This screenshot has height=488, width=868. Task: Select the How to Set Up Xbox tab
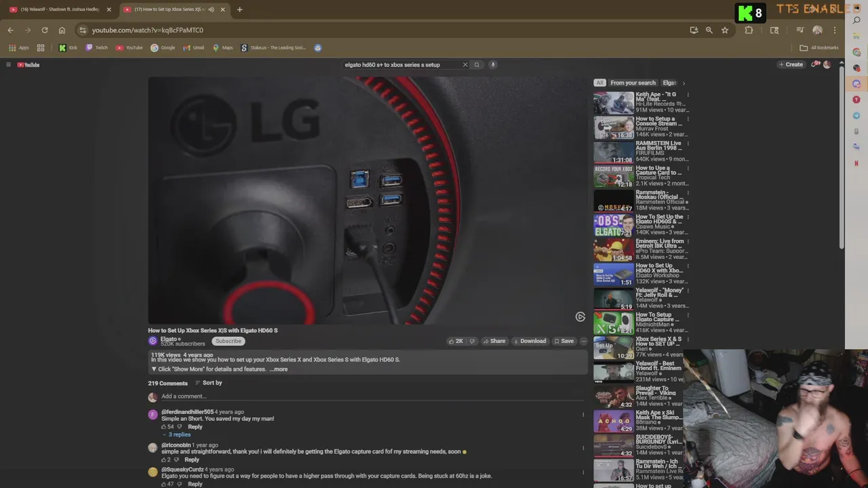pyautogui.click(x=170, y=9)
